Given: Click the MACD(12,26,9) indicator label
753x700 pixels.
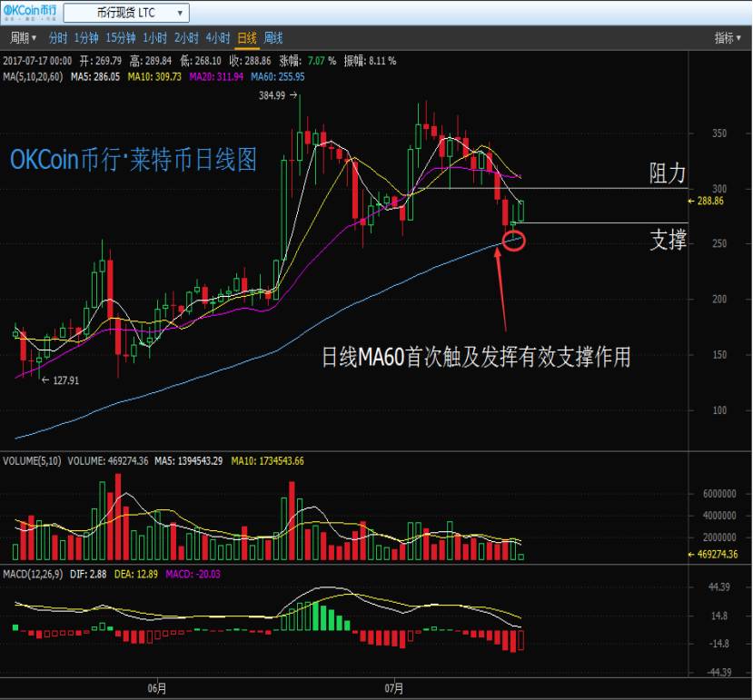Looking at the screenshot, I should (33, 574).
